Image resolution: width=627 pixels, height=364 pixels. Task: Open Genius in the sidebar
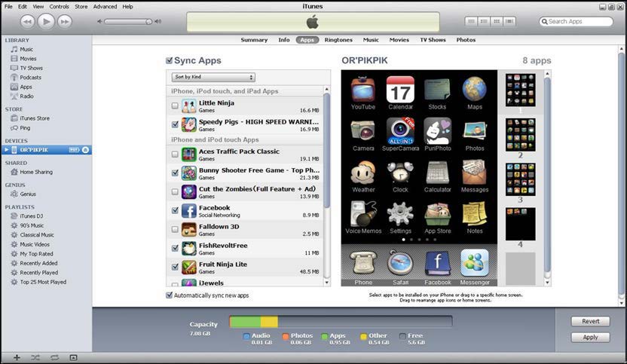tap(28, 194)
